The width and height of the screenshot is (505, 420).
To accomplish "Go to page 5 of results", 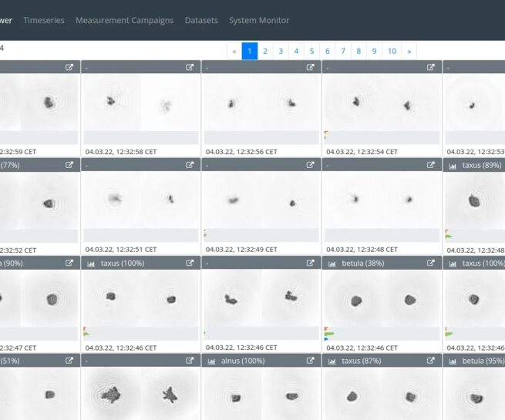I will tap(311, 51).
